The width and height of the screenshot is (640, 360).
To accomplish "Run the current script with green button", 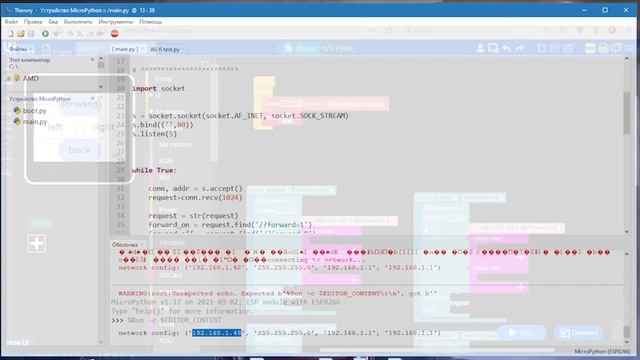I will [x=45, y=33].
